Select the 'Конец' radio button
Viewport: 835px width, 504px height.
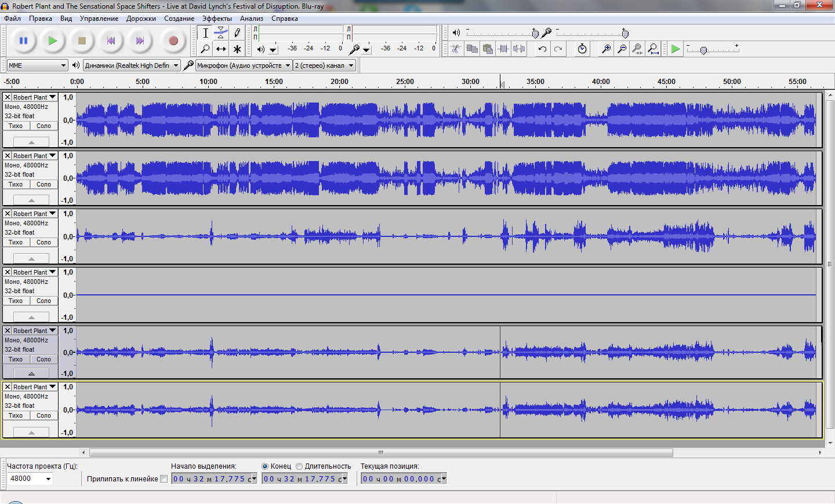[x=265, y=466]
